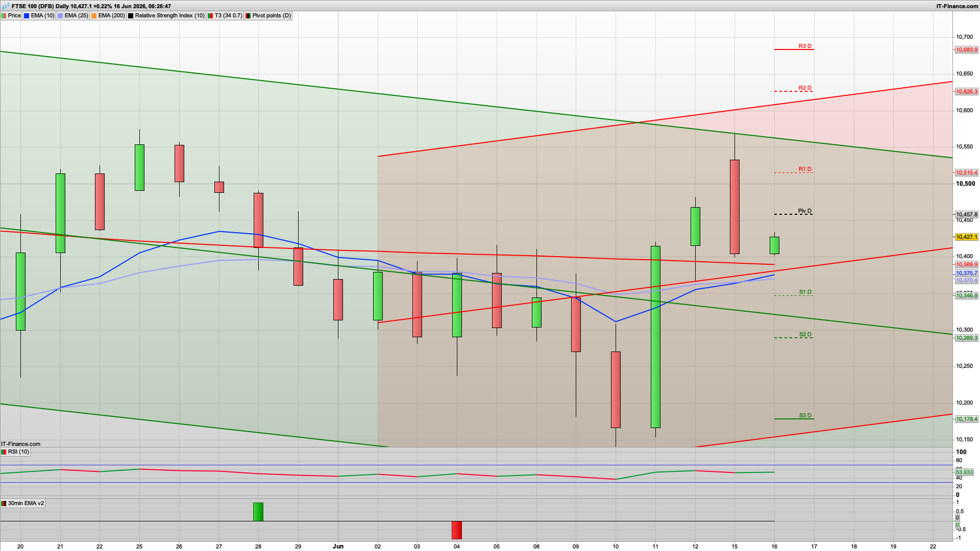
Task: Click the 16 date label on axis
Action: click(x=774, y=546)
